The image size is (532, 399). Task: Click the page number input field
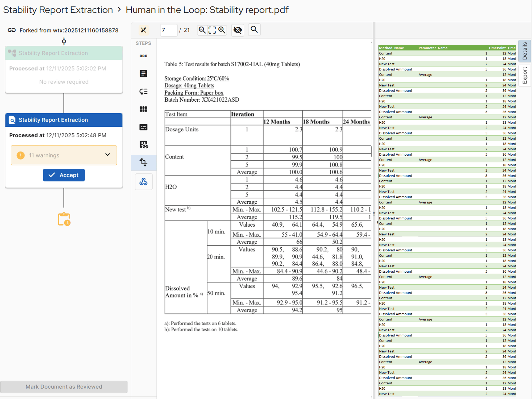[x=169, y=30]
